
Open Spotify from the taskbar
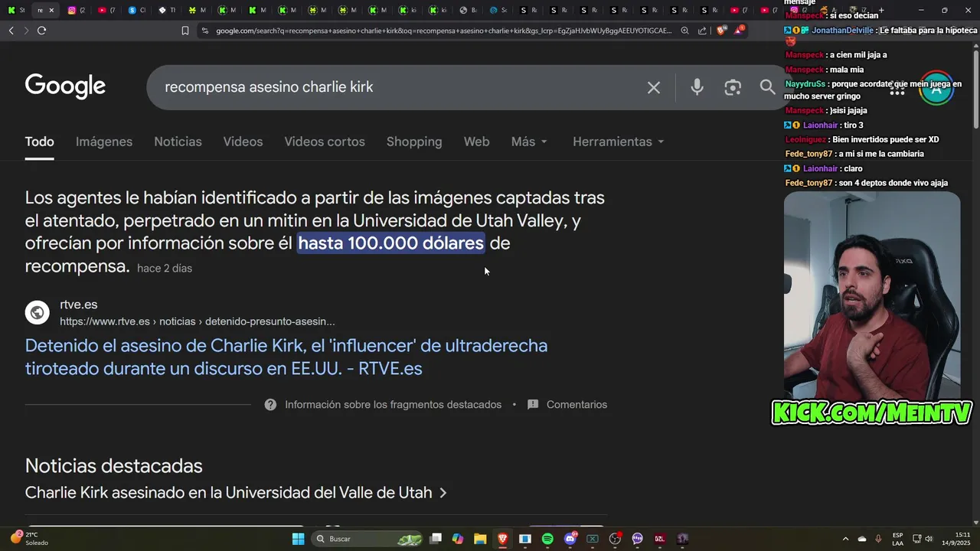[547, 539]
